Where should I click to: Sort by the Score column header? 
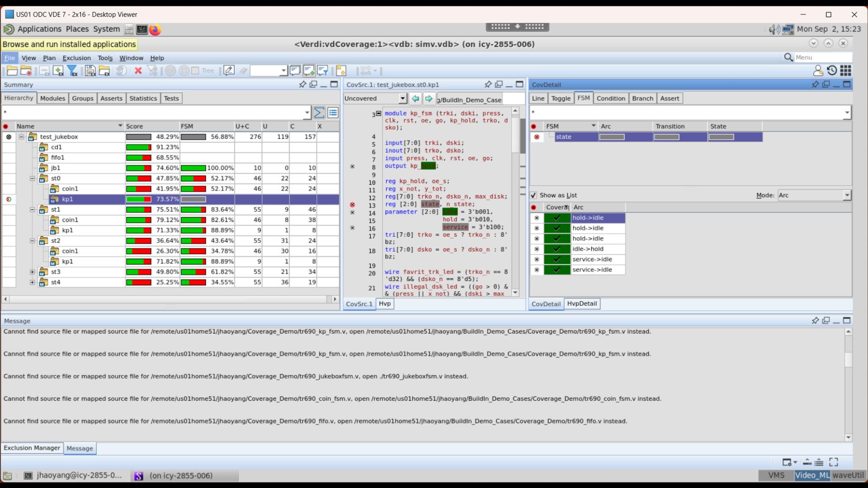152,126
